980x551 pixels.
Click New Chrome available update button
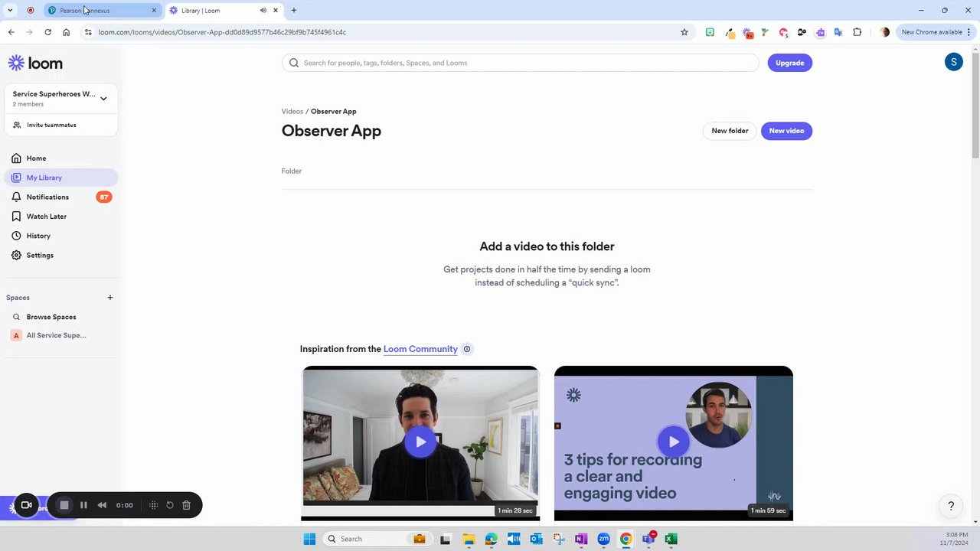click(936, 32)
